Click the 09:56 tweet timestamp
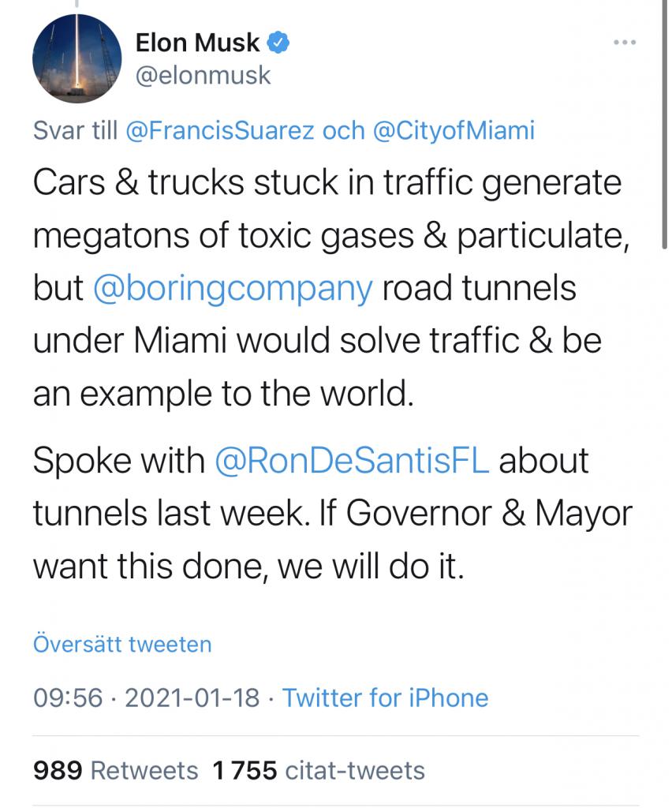This screenshot has width=672, height=808. tap(68, 698)
